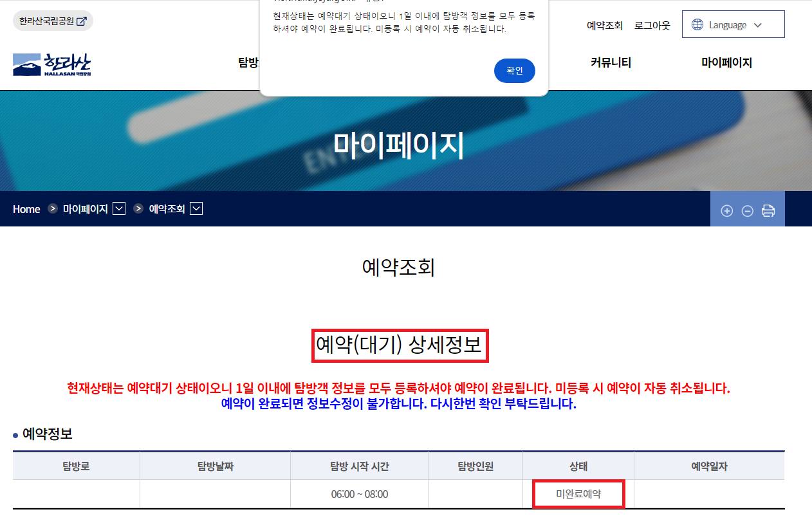The height and width of the screenshot is (523, 812).
Task: Expand the 마이페이지 breadcrumb dropdown
Action: 118,208
